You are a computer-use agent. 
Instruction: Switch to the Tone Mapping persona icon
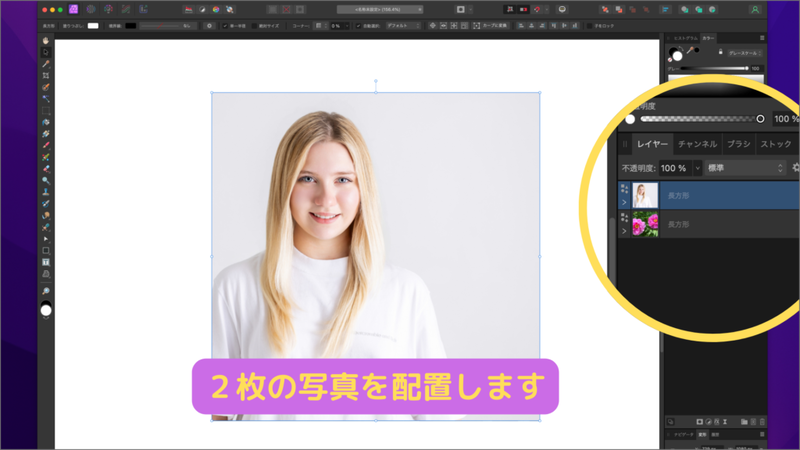[126, 9]
